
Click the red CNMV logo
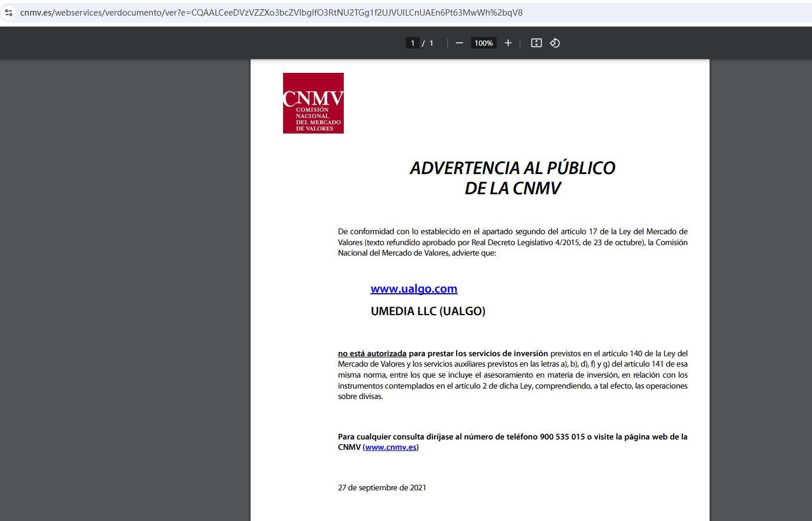coord(313,103)
